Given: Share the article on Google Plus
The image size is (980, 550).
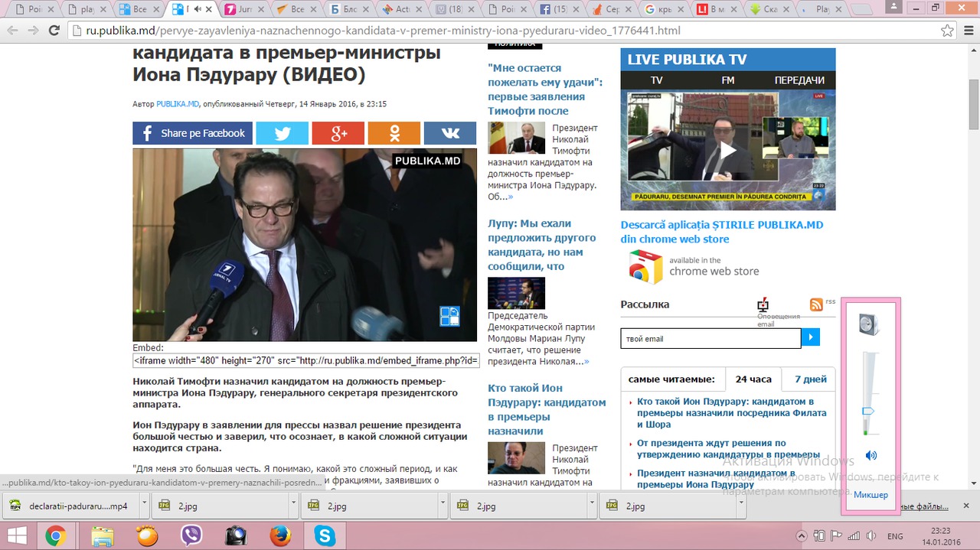Looking at the screenshot, I should click(x=338, y=133).
